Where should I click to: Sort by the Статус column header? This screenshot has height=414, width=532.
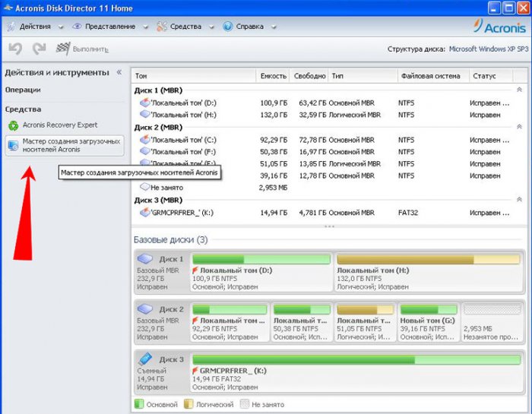491,76
